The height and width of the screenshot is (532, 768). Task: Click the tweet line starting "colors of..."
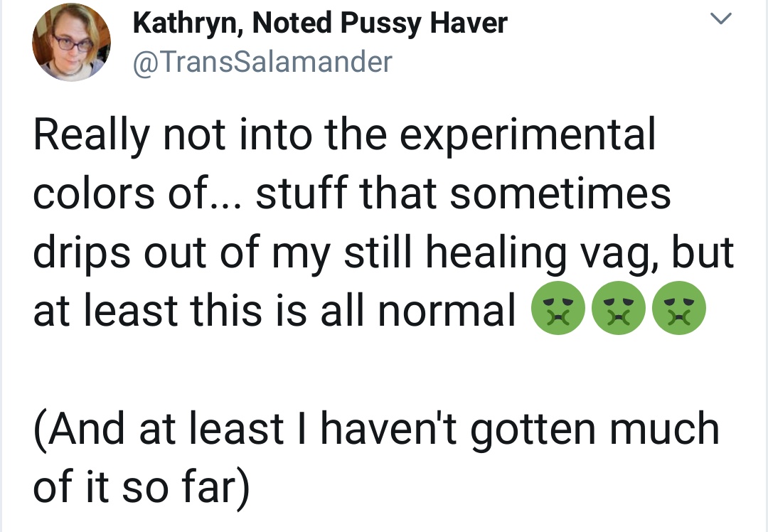pyautogui.click(x=352, y=194)
